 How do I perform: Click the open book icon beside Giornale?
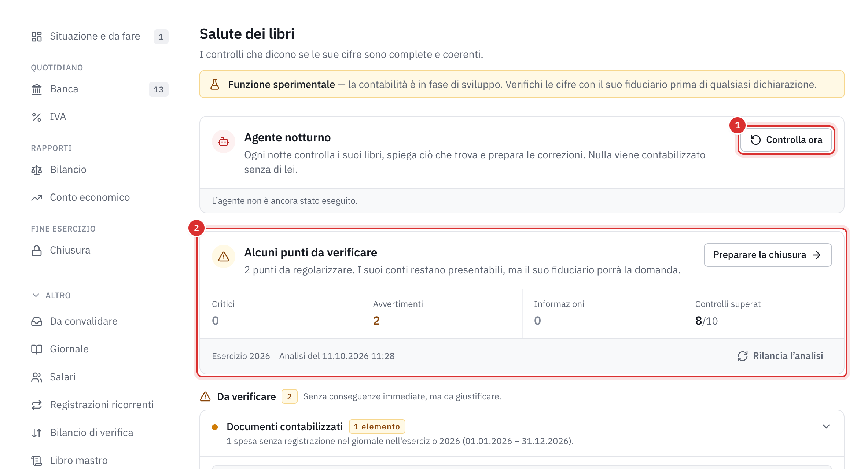(37, 349)
